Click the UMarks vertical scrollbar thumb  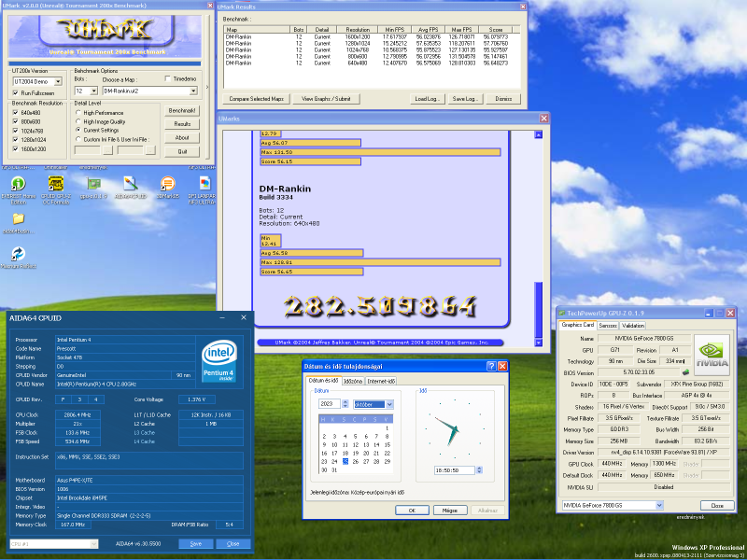tap(539, 310)
